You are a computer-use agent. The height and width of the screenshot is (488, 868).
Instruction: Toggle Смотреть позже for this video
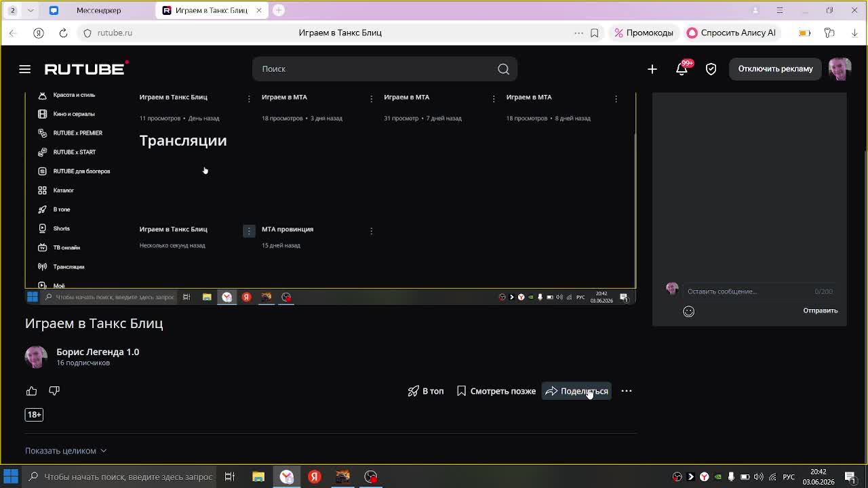[496, 391]
